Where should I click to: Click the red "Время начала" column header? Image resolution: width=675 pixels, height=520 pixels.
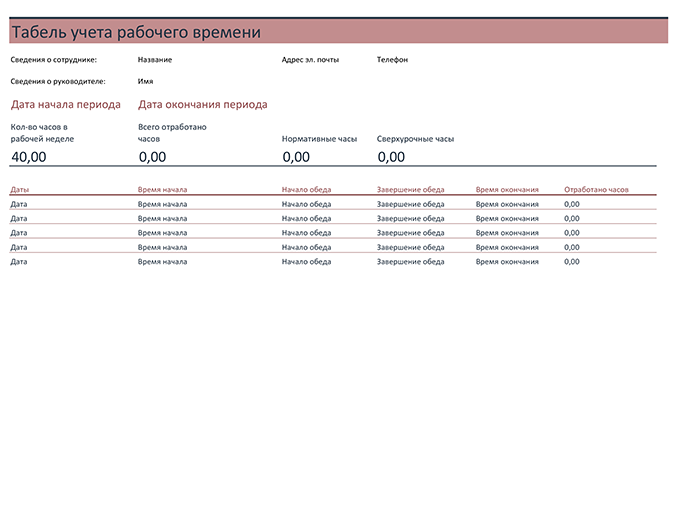point(162,189)
